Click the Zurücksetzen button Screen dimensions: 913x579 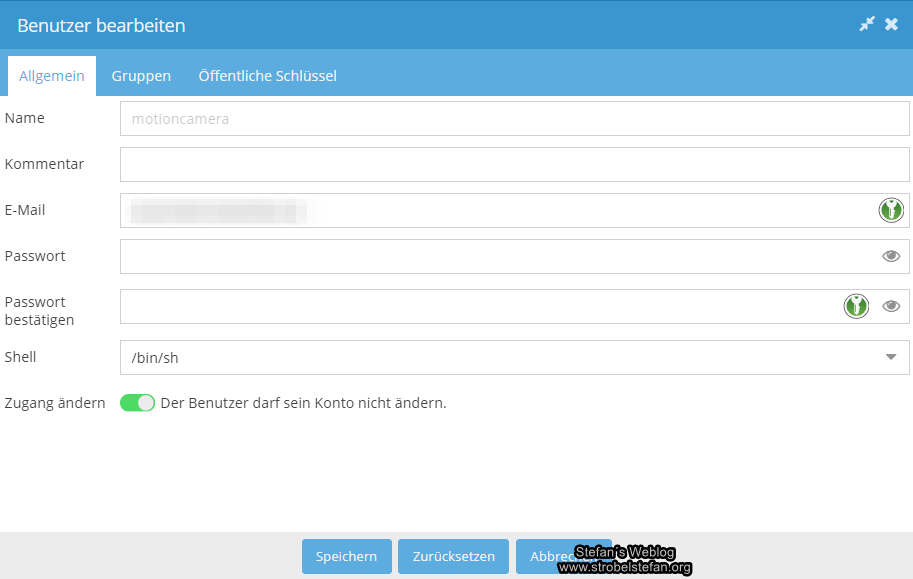click(x=453, y=556)
